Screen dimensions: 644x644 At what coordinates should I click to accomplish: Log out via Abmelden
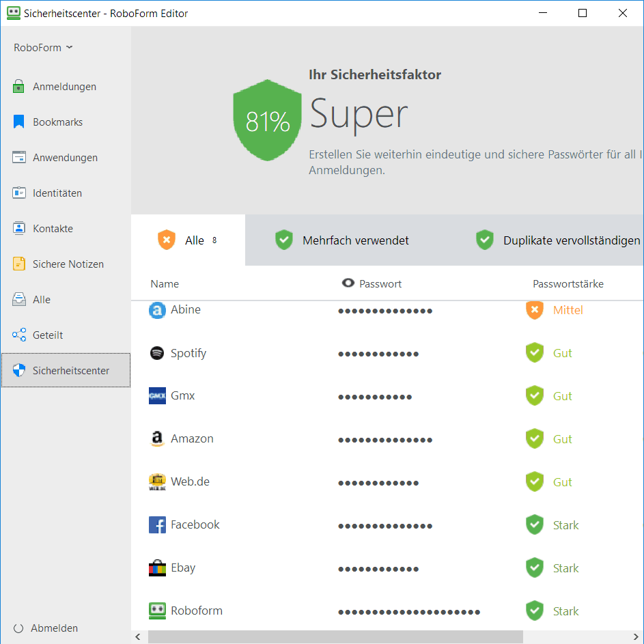tap(46, 628)
